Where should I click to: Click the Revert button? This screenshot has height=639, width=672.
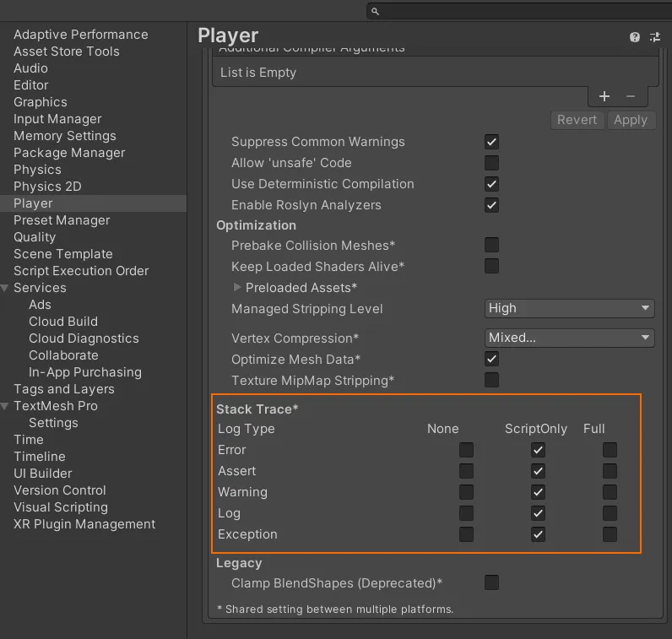click(x=577, y=120)
